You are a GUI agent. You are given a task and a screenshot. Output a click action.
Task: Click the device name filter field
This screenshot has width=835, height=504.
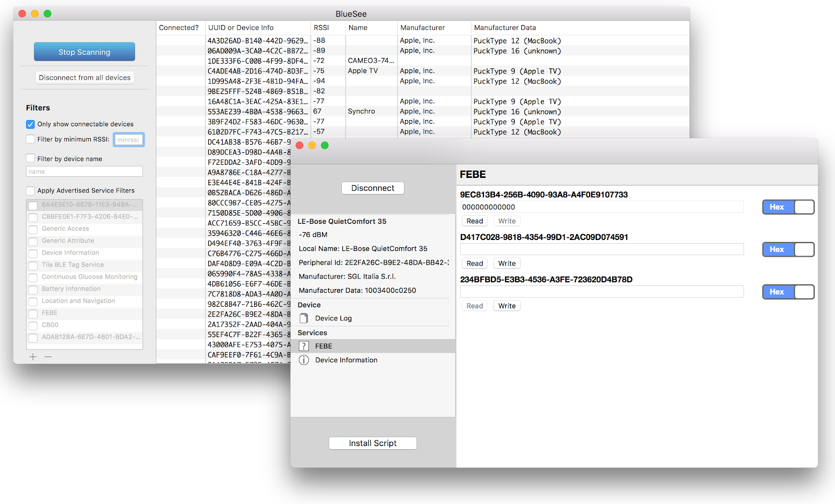coord(85,172)
